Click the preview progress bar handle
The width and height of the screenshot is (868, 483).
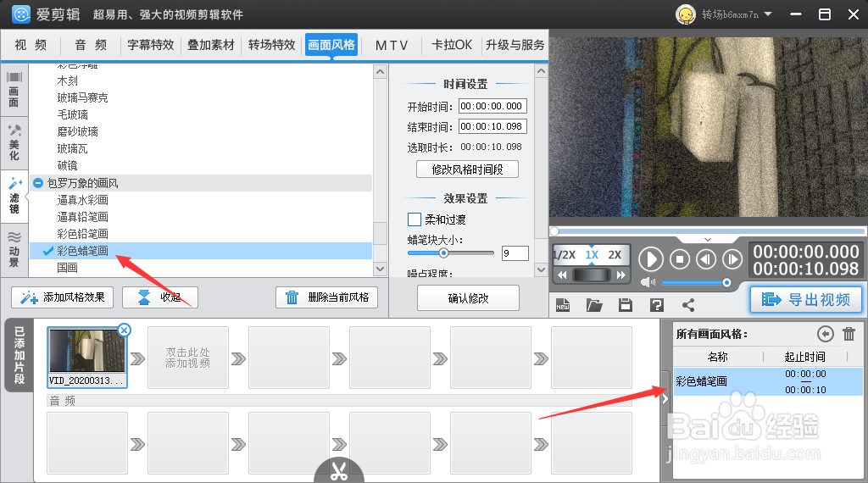click(x=554, y=230)
